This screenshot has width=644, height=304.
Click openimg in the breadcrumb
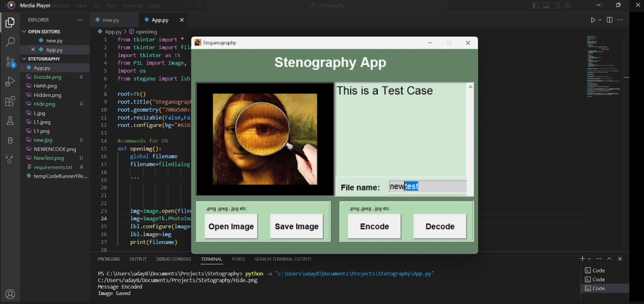[x=146, y=32]
